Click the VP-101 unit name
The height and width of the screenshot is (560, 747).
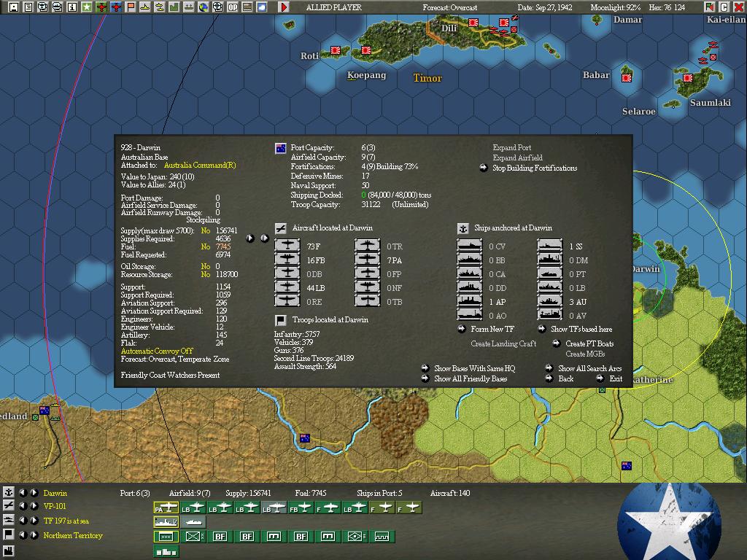(54, 506)
